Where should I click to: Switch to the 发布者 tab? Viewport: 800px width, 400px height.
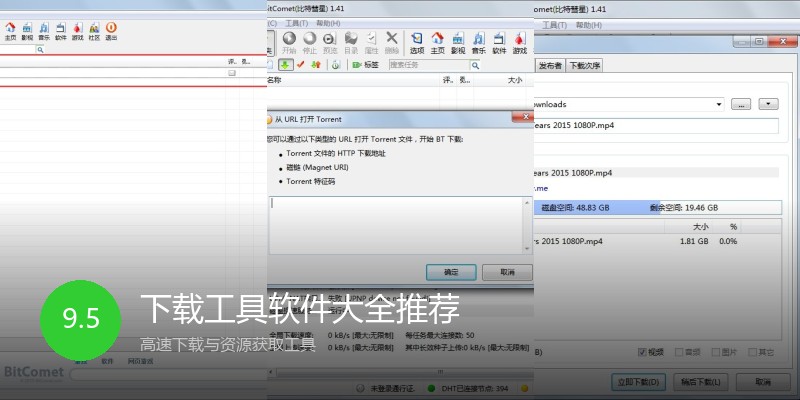pyautogui.click(x=550, y=65)
